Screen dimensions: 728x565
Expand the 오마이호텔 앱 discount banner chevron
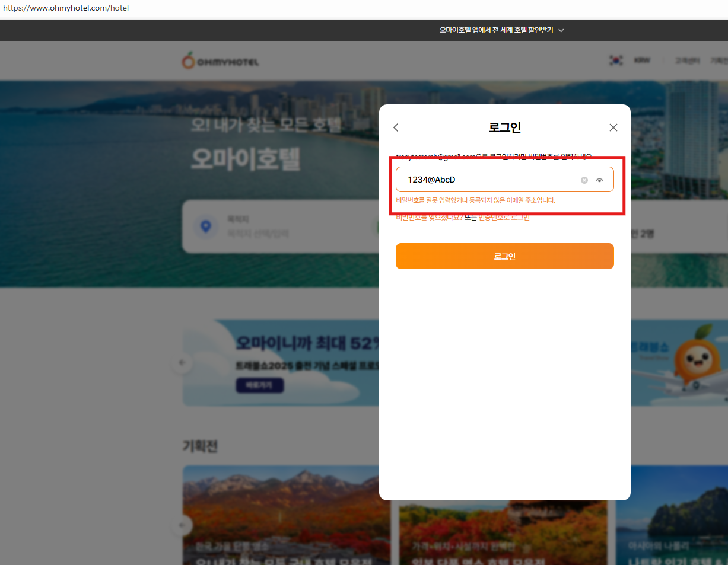[x=561, y=30]
